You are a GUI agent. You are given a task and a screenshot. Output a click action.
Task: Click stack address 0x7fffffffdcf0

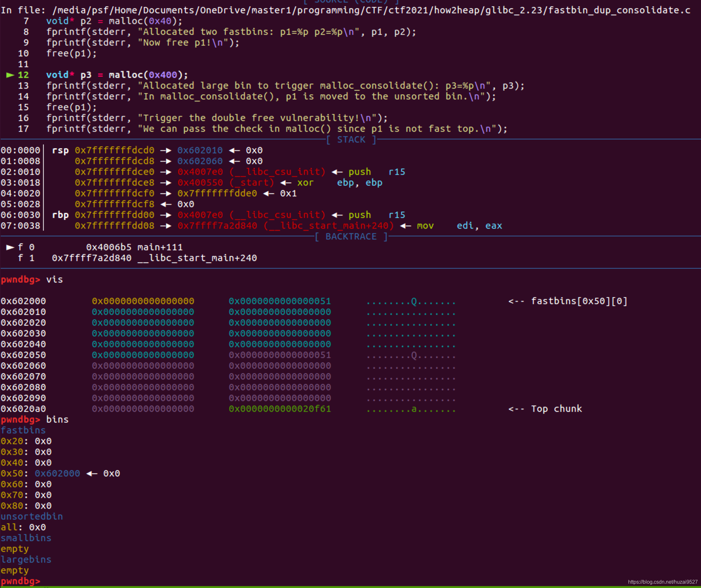114,194
